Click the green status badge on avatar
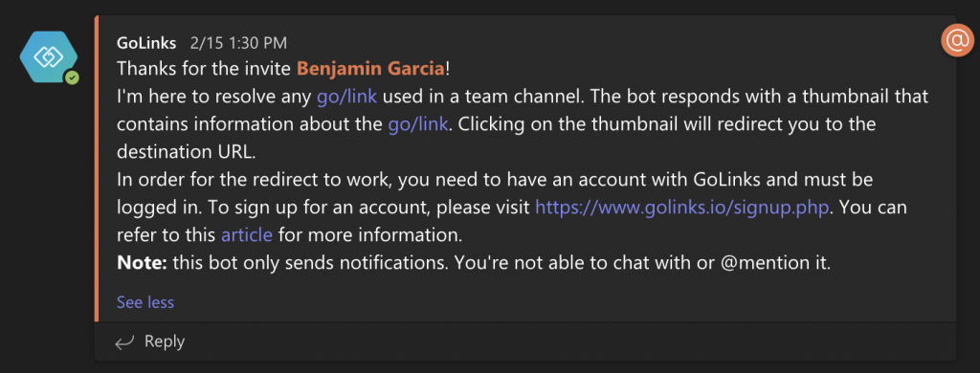This screenshot has height=373, width=980. coord(73,78)
